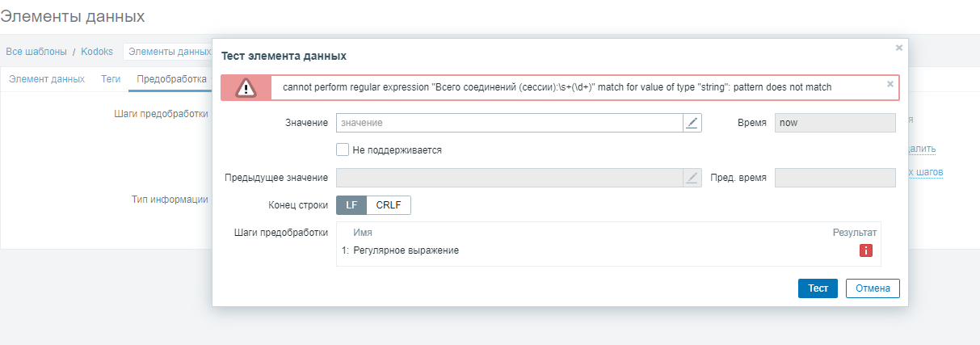The width and height of the screenshot is (980, 345).
Task: Switch to the 'Элемент данных' tab
Action: [47, 79]
